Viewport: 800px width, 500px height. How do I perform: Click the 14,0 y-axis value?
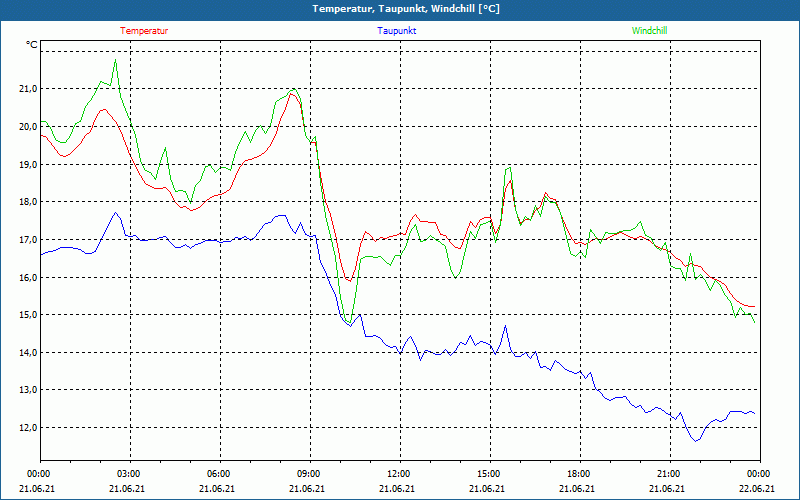tap(28, 353)
